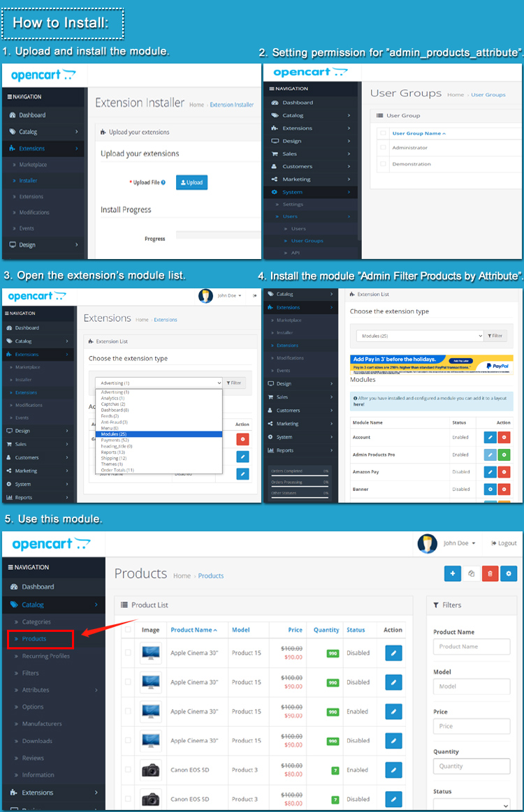The width and height of the screenshot is (524, 812).
Task: Expand Attributes submenu in step 5 sidebar
Action: pos(53,690)
